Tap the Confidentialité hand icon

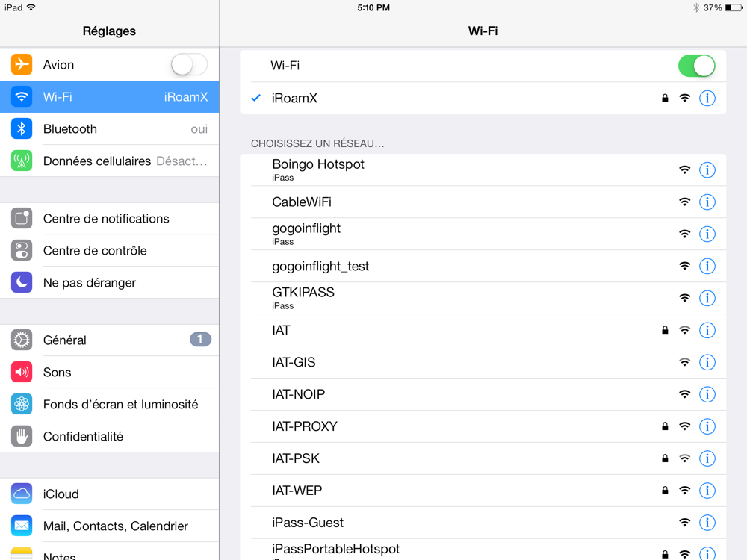pyautogui.click(x=22, y=437)
